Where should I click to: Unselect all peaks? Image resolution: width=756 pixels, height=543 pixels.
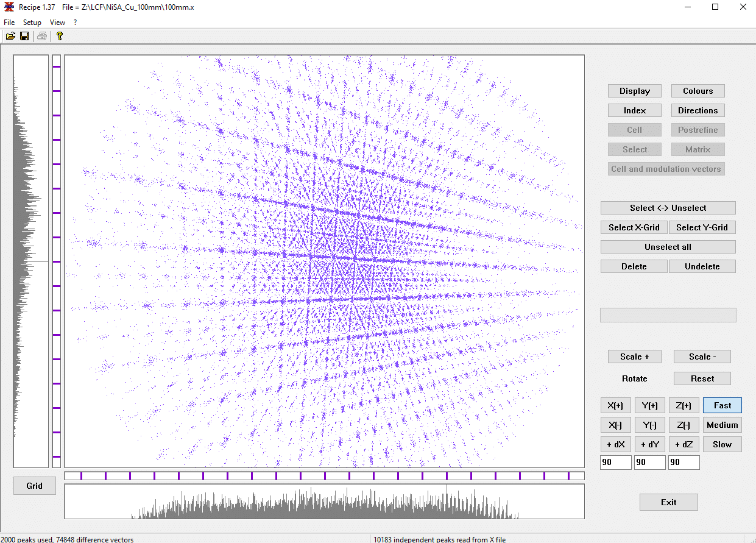click(x=668, y=246)
